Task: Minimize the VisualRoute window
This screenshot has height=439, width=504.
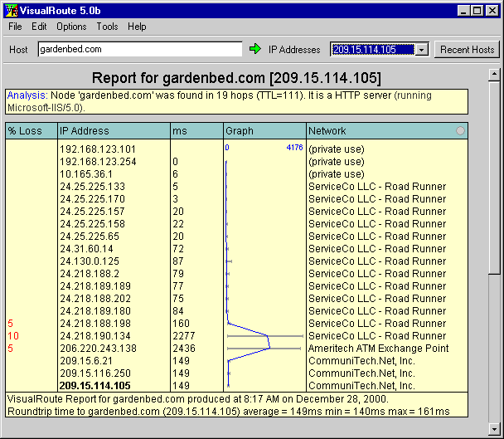Action: pyautogui.click(x=463, y=11)
